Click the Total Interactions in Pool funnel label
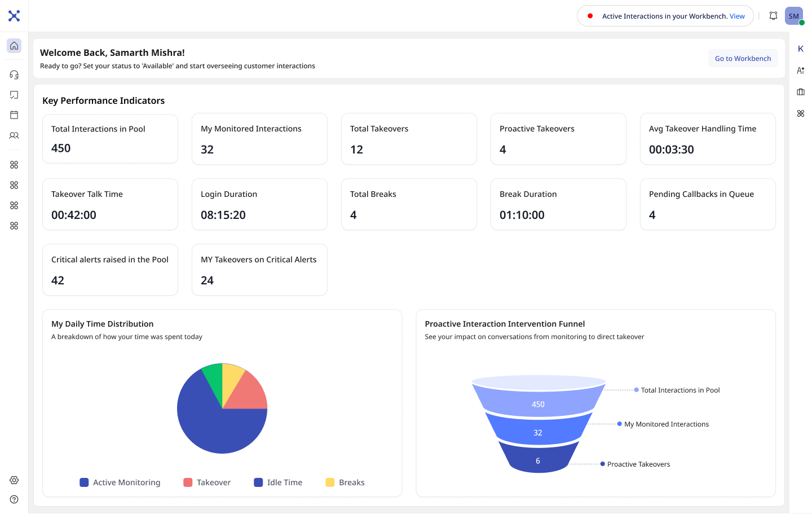This screenshot has height=514, width=812. [x=680, y=390]
